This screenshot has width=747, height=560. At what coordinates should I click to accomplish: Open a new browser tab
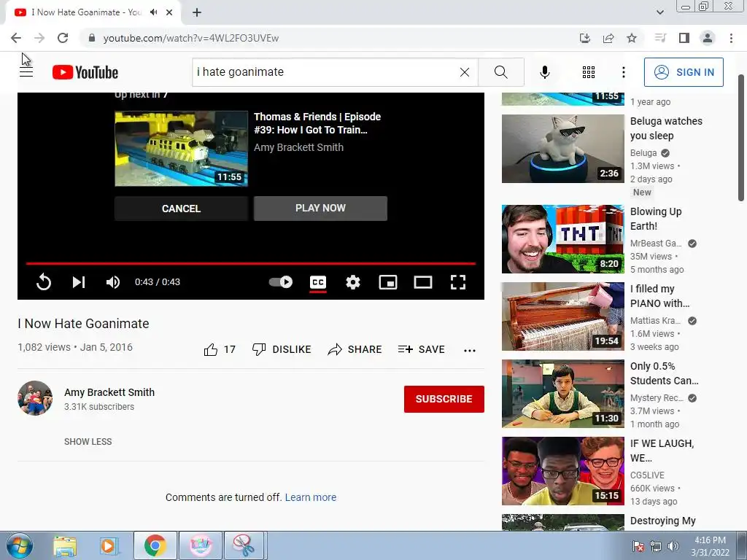(x=197, y=13)
